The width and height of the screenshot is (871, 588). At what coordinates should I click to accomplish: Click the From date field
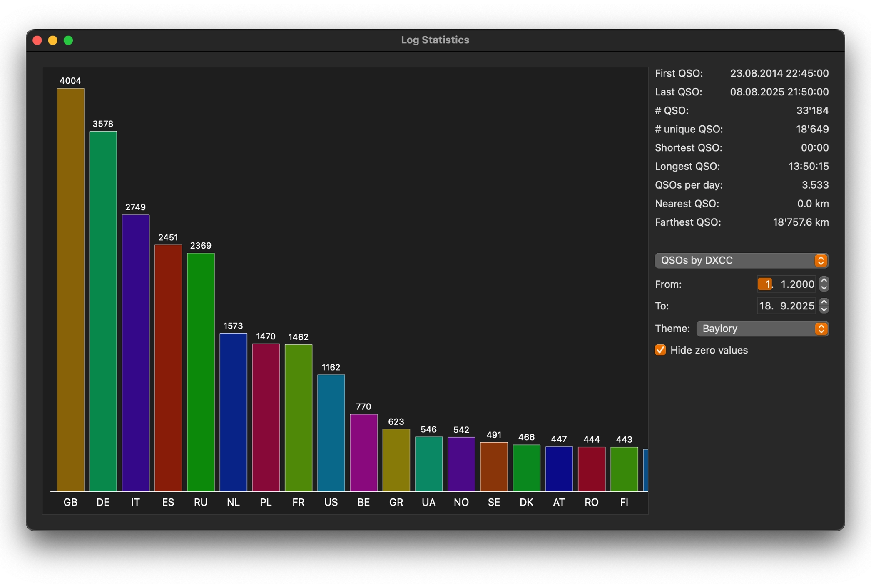(x=786, y=284)
